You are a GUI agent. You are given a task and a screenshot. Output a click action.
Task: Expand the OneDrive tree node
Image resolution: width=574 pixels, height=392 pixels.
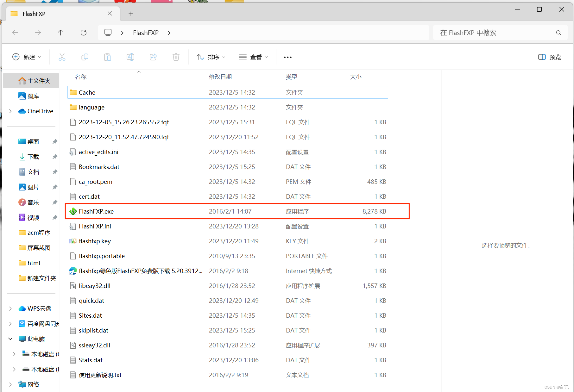tap(10, 111)
